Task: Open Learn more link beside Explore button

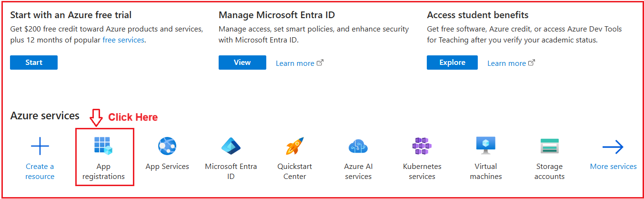Action: (511, 63)
